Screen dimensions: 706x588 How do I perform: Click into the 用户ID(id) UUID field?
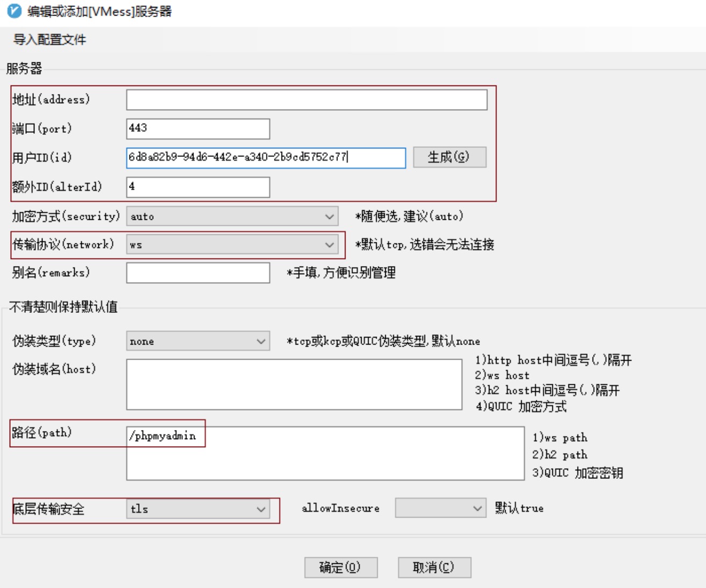265,157
